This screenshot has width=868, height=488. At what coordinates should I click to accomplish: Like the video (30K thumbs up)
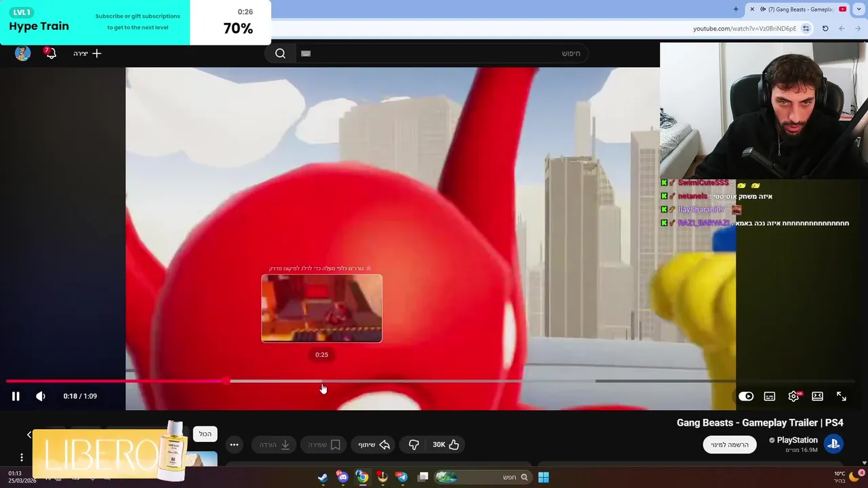(446, 445)
